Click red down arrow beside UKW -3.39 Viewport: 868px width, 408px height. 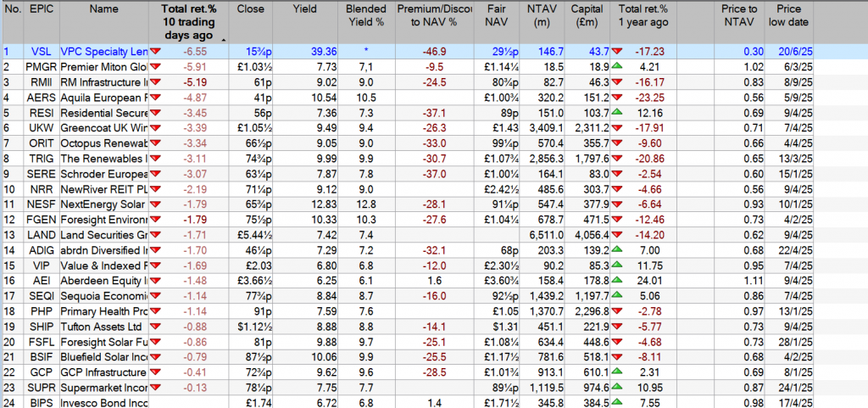(x=155, y=129)
